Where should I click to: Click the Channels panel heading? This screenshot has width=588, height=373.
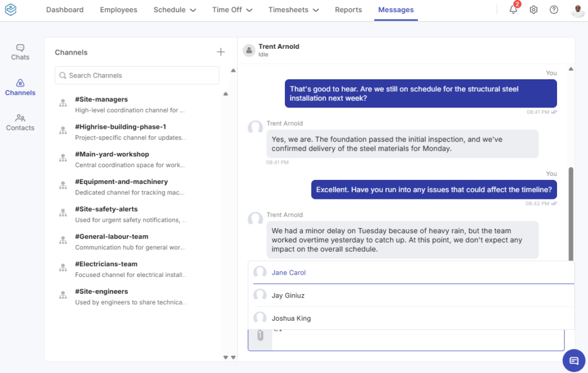tap(71, 52)
